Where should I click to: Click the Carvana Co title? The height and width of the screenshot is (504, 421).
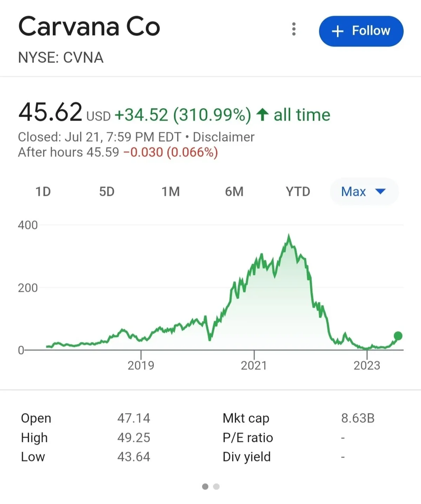[89, 27]
